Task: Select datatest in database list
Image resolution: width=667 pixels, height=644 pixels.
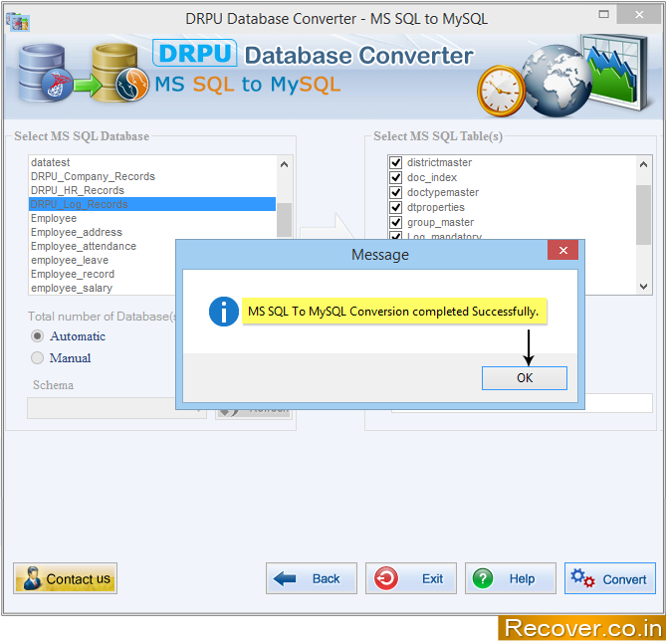Action: [x=152, y=162]
